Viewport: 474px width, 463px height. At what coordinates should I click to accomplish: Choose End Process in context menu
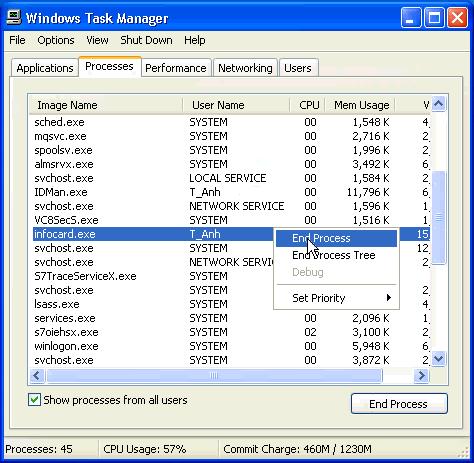coord(336,238)
